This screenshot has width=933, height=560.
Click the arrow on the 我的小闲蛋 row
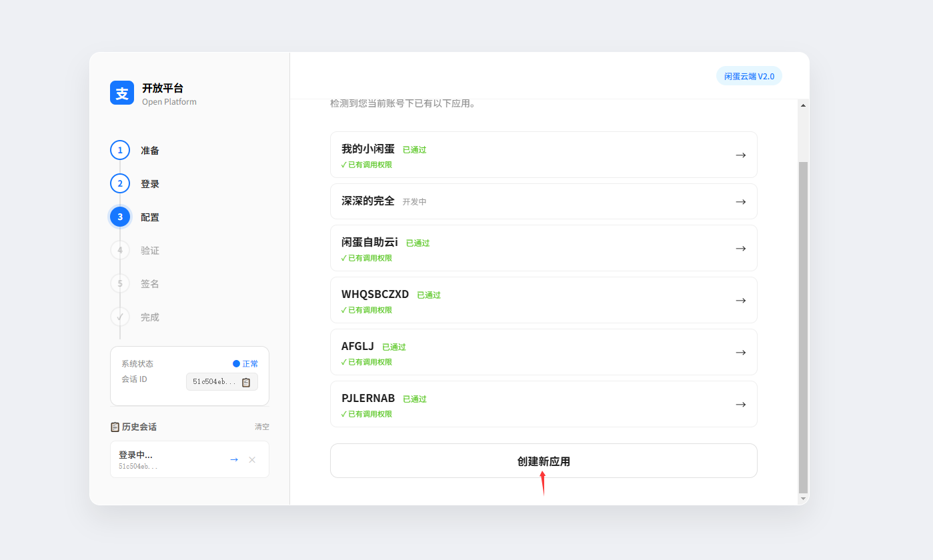click(x=740, y=155)
